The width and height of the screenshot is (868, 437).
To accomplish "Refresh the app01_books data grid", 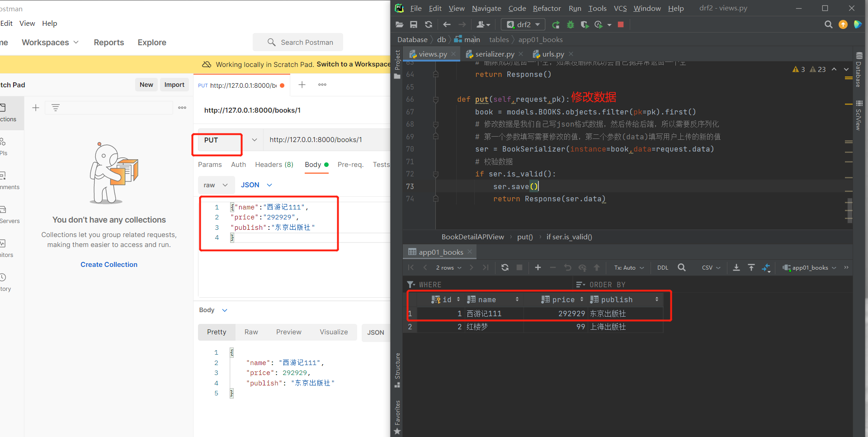I will 505,267.
